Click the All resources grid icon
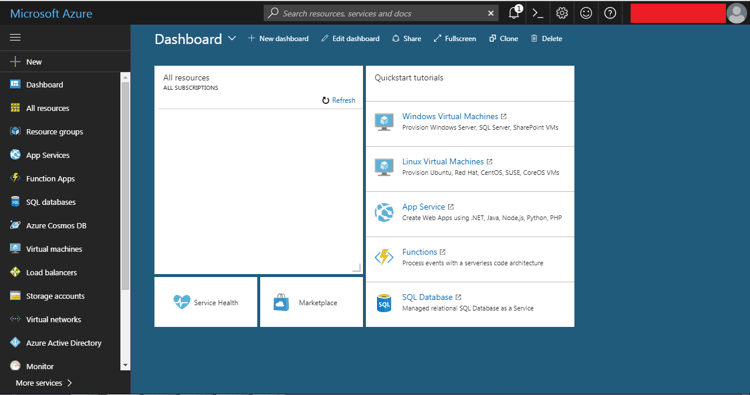The width and height of the screenshot is (750, 395). point(15,108)
